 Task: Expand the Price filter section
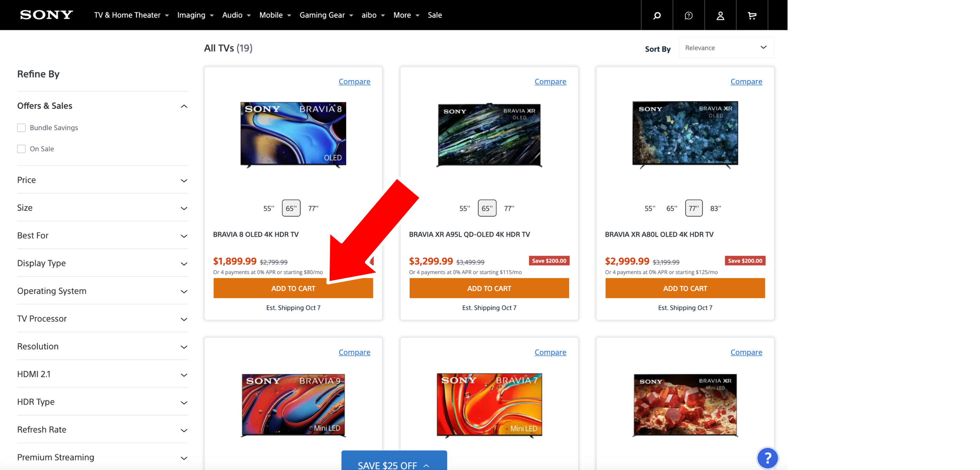point(103,180)
